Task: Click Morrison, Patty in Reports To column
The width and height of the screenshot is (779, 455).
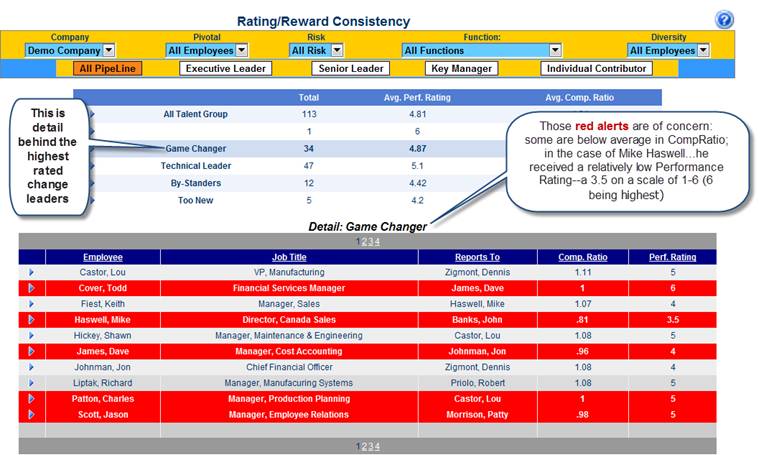Action: coord(477,415)
